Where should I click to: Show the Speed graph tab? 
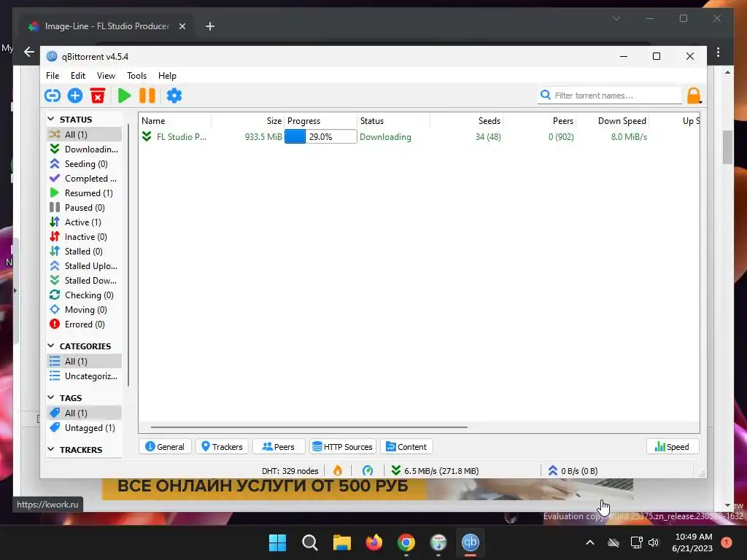(x=672, y=447)
